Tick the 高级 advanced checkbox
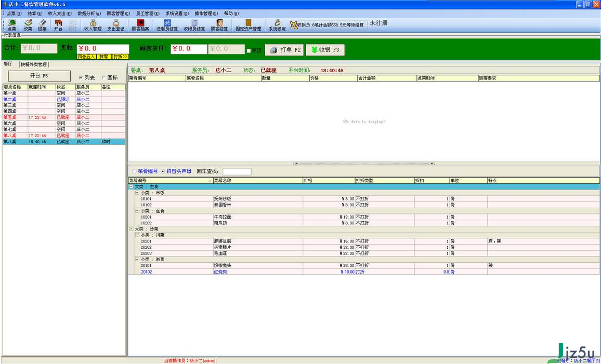This screenshot has height=364, width=601. tap(249, 50)
